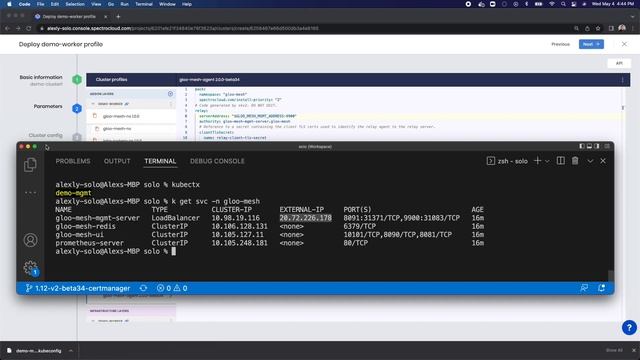The image size is (640, 360).
Task: Go back in the browser
Action: coord(7,28)
